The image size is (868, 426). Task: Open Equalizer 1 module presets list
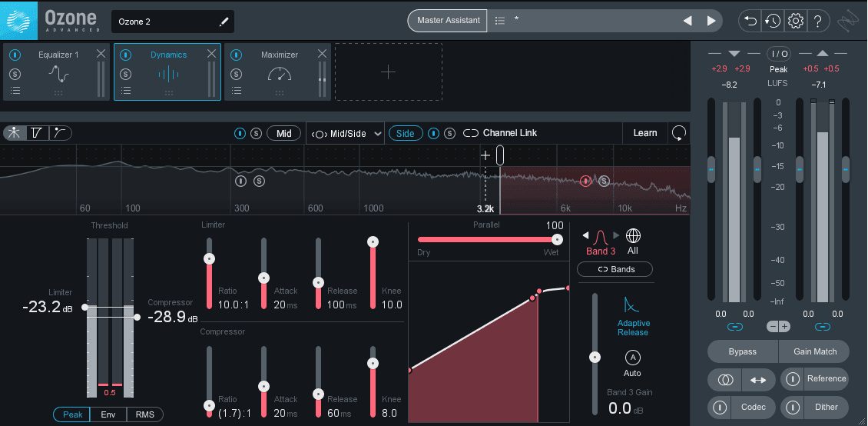tap(15, 91)
